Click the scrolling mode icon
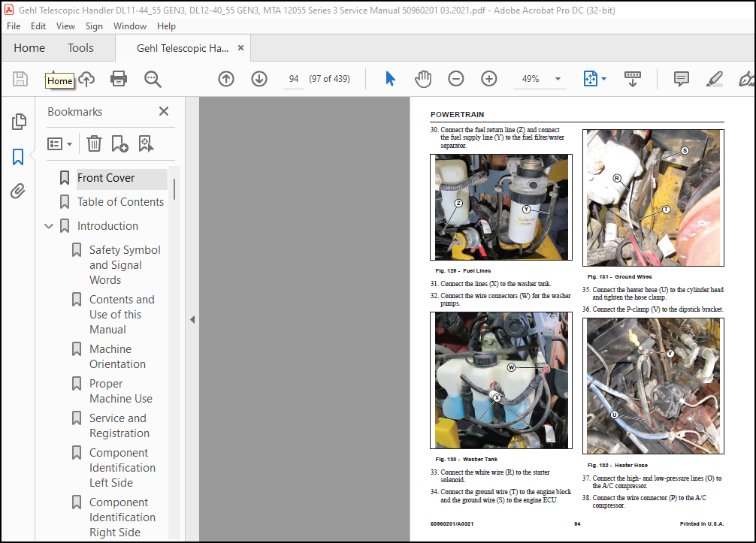Image resolution: width=756 pixels, height=543 pixels. click(x=633, y=79)
